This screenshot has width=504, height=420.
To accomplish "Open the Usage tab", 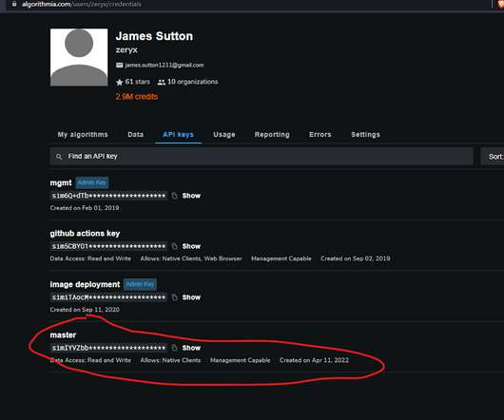I will click(224, 135).
